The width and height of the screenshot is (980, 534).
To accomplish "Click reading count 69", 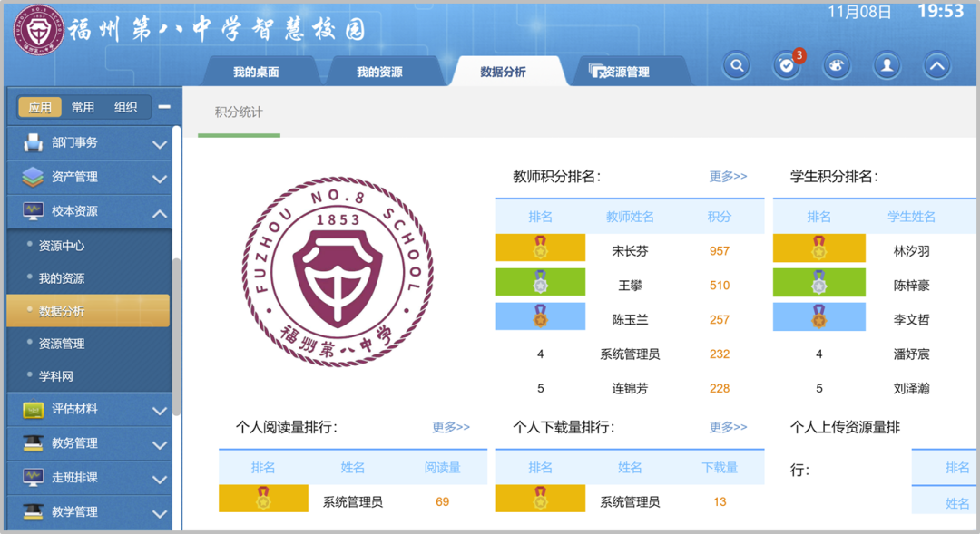I will point(443,501).
